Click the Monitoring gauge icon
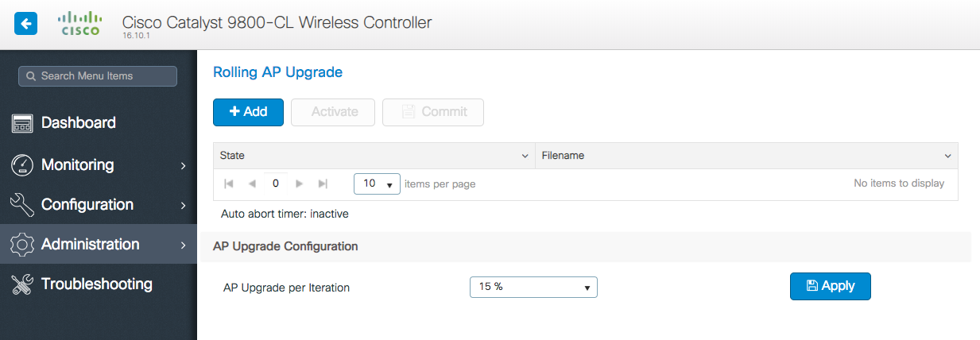This screenshot has width=980, height=340. coord(21,165)
